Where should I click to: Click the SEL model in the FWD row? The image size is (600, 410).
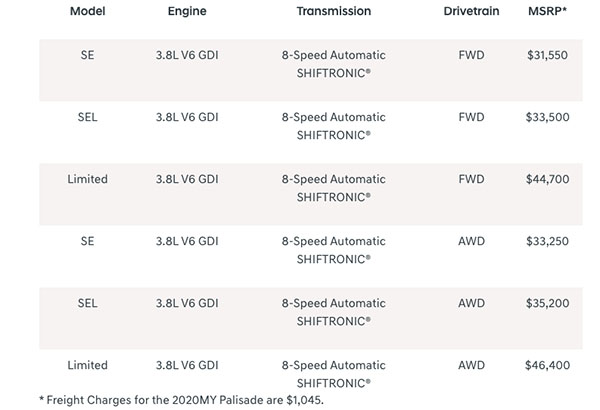87,117
